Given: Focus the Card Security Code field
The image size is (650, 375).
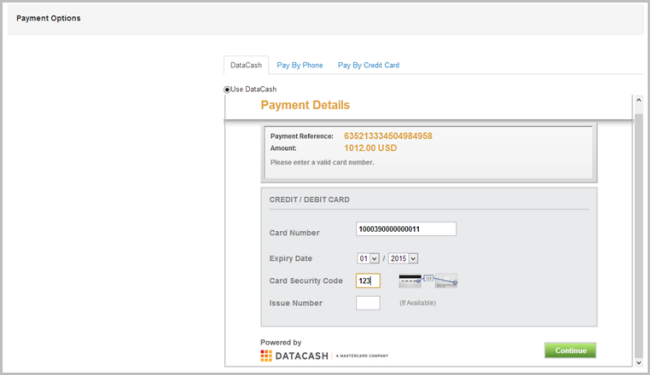Looking at the screenshot, I should pyautogui.click(x=368, y=281).
